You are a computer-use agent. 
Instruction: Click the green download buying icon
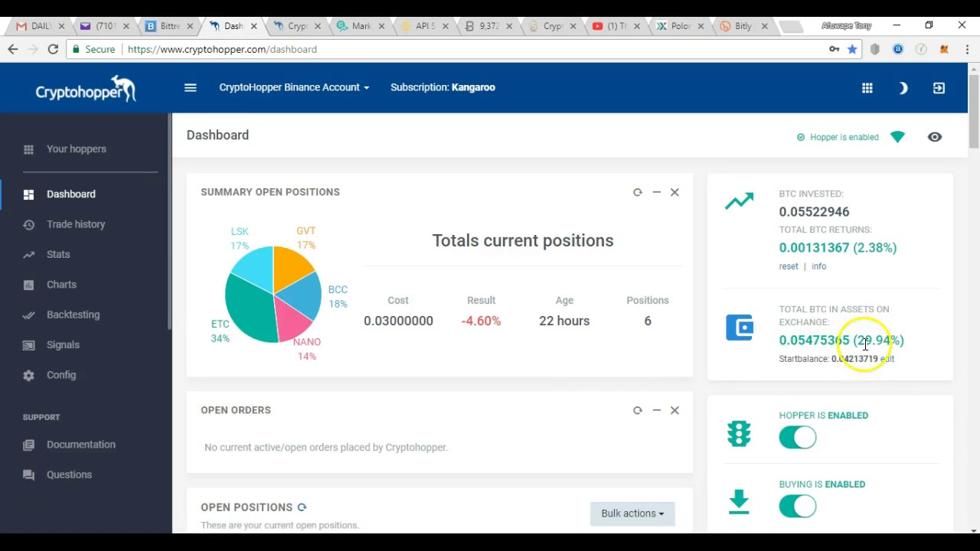click(x=739, y=502)
